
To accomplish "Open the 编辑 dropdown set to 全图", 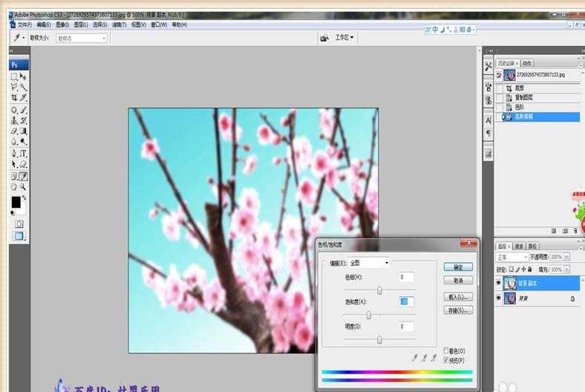I will click(369, 263).
